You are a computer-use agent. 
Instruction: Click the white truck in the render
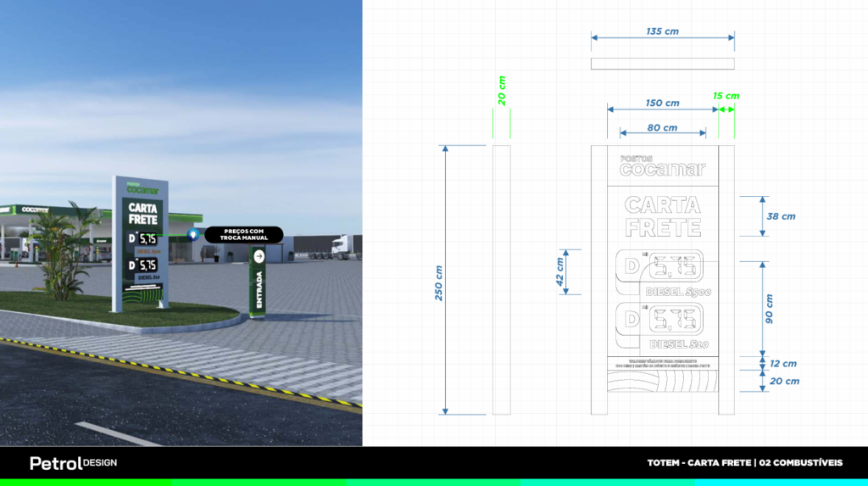click(x=343, y=246)
